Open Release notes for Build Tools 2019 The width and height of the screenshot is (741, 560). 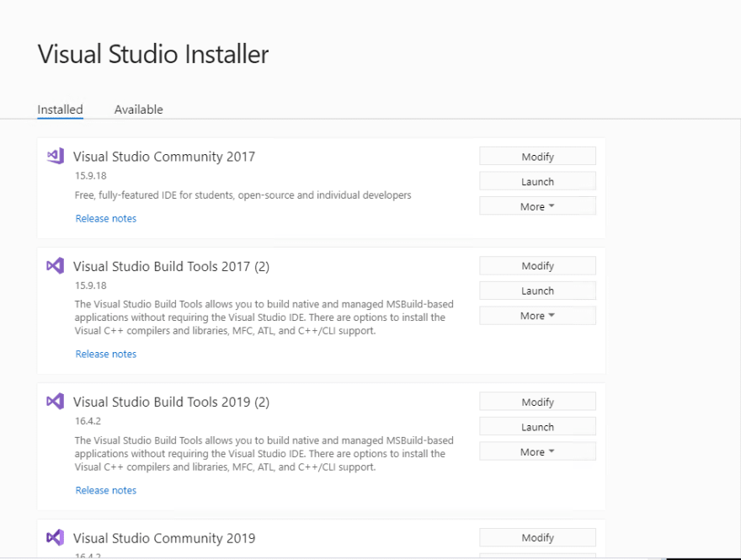point(106,490)
